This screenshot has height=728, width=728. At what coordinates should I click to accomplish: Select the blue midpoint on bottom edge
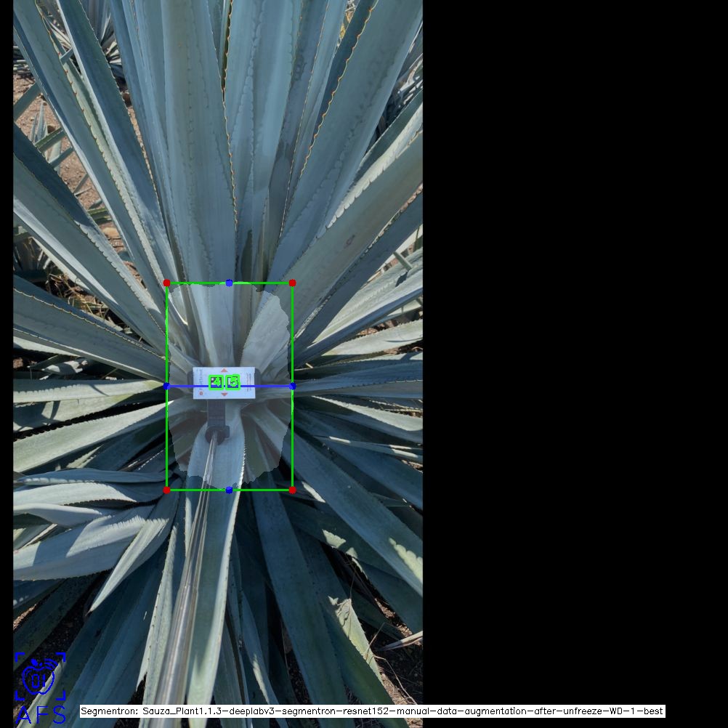(229, 490)
